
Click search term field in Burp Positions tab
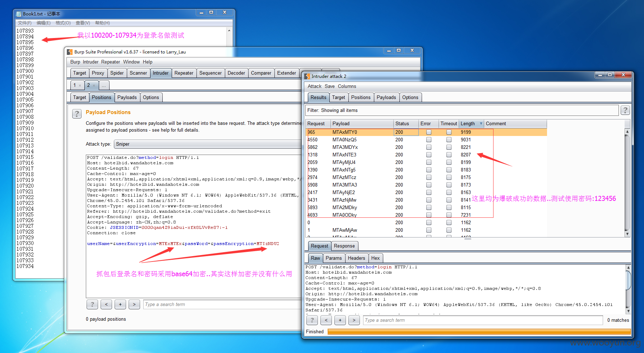(x=222, y=304)
